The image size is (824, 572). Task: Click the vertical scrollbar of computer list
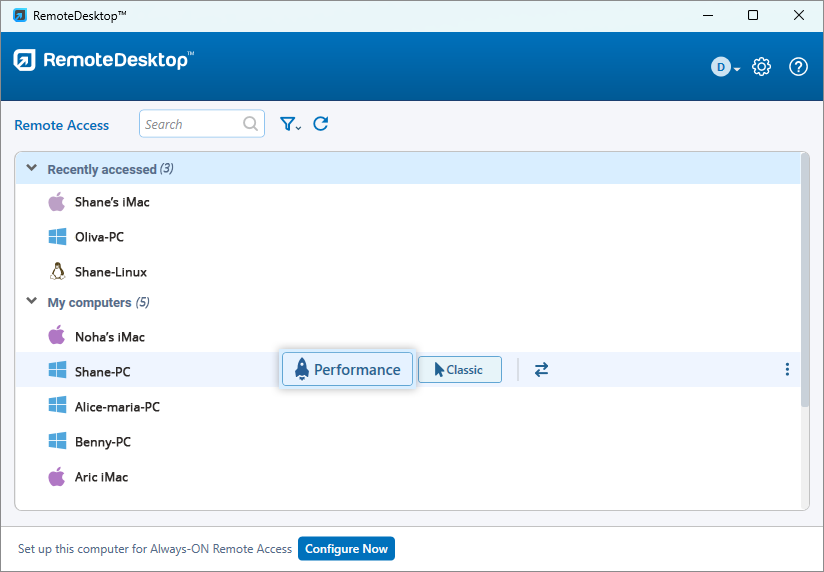tap(805, 280)
